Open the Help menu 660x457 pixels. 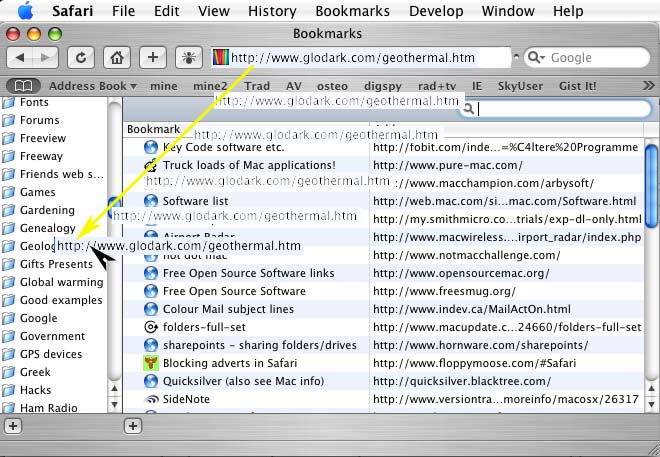click(x=568, y=11)
